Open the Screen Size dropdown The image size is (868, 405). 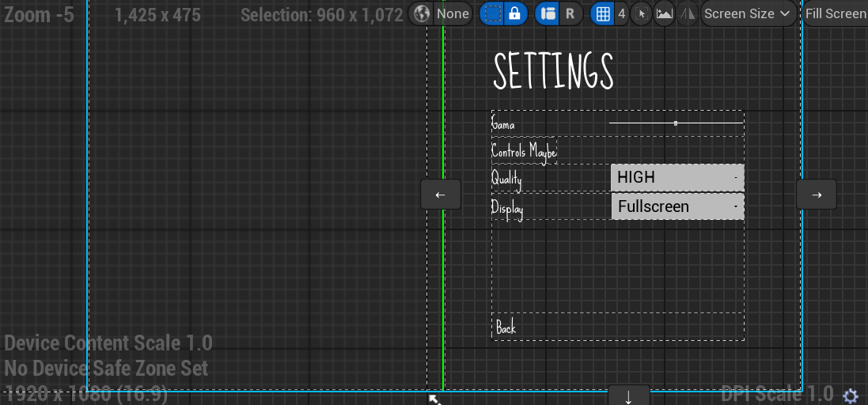click(x=748, y=13)
